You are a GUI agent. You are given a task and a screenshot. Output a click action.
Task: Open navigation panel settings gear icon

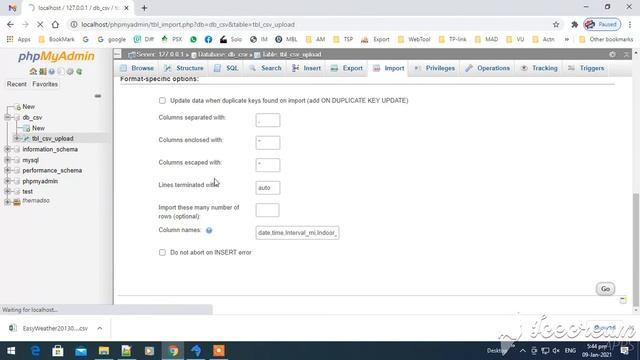click(x=70, y=71)
